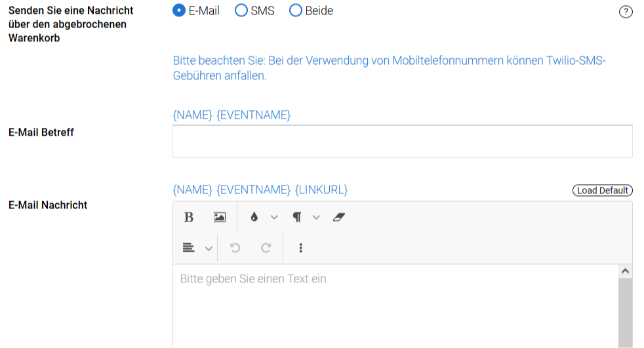Viewport: 644px width, 348px height.
Task: Click into the E-Mail Betreff field
Action: pos(402,141)
